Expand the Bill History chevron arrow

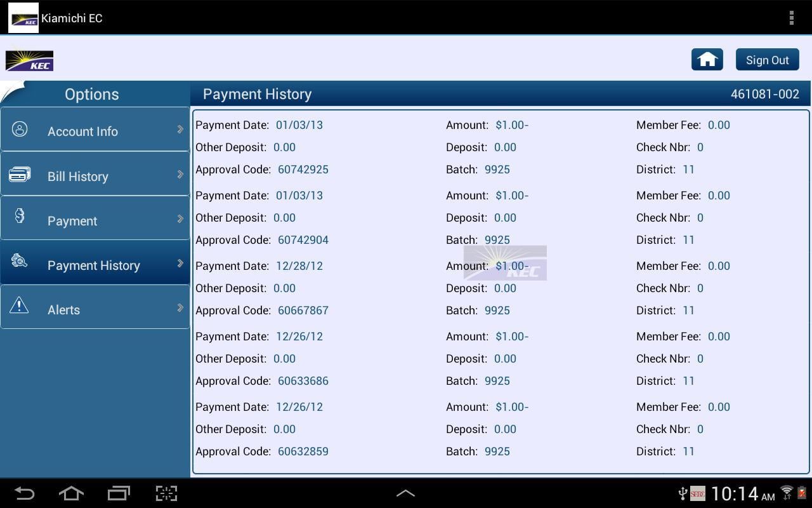[x=180, y=174]
